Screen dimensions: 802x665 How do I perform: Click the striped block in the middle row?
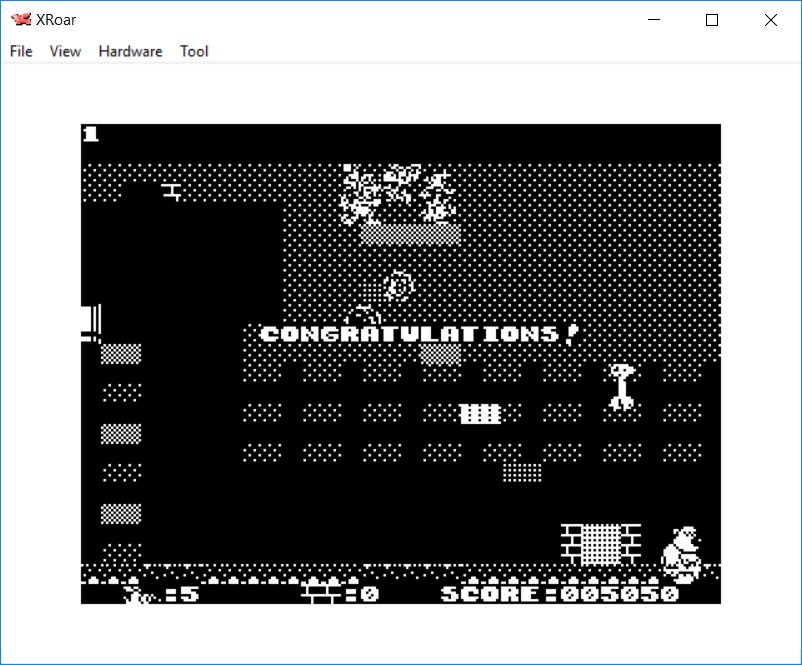(x=480, y=413)
